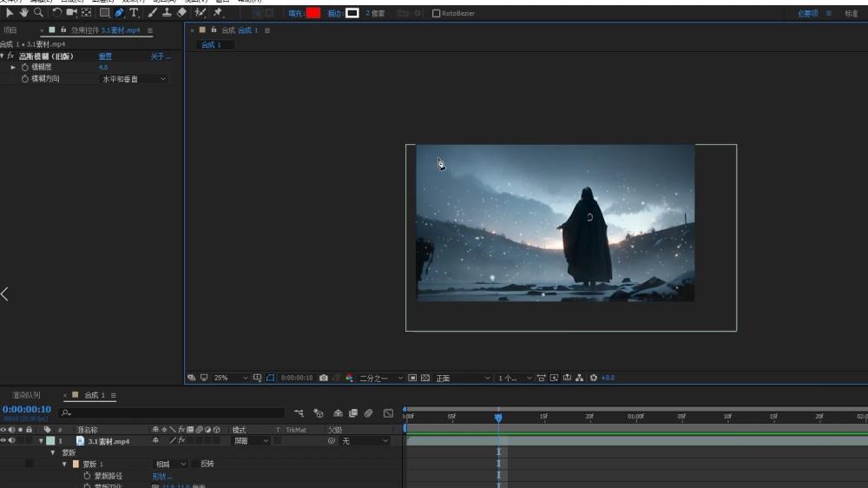Viewport: 868px width, 488px height.
Task: Open the 1个... view layout dropdown
Action: (x=515, y=378)
